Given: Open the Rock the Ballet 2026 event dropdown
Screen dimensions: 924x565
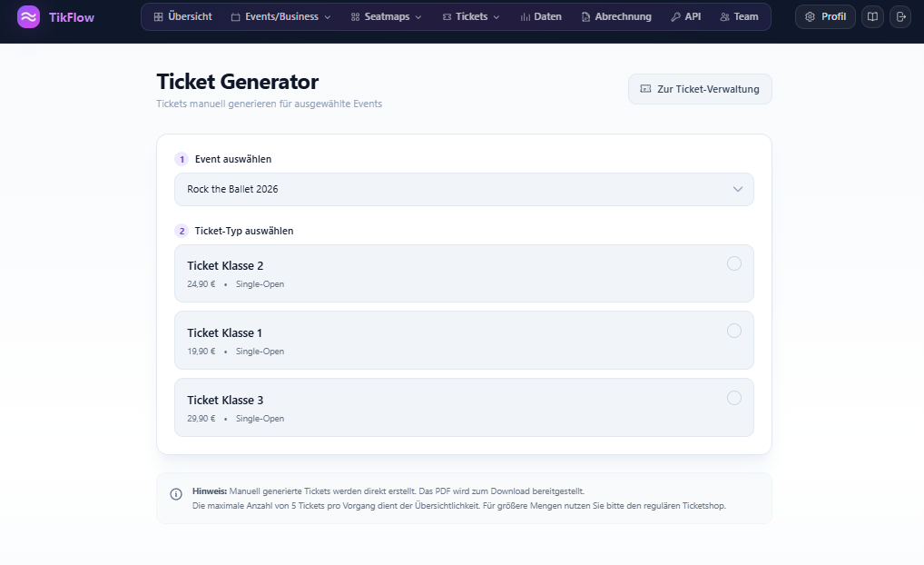Looking at the screenshot, I should click(x=464, y=189).
